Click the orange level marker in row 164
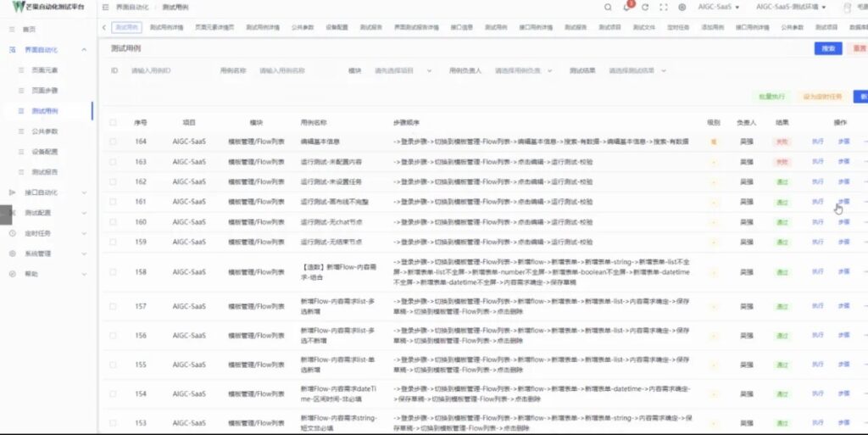Viewport: 868px width, 435px height. (714, 142)
